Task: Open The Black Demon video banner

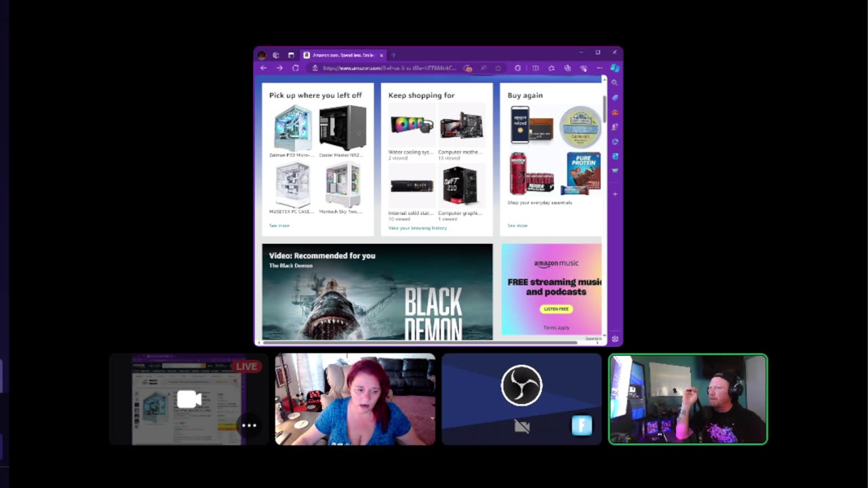Action: click(378, 292)
